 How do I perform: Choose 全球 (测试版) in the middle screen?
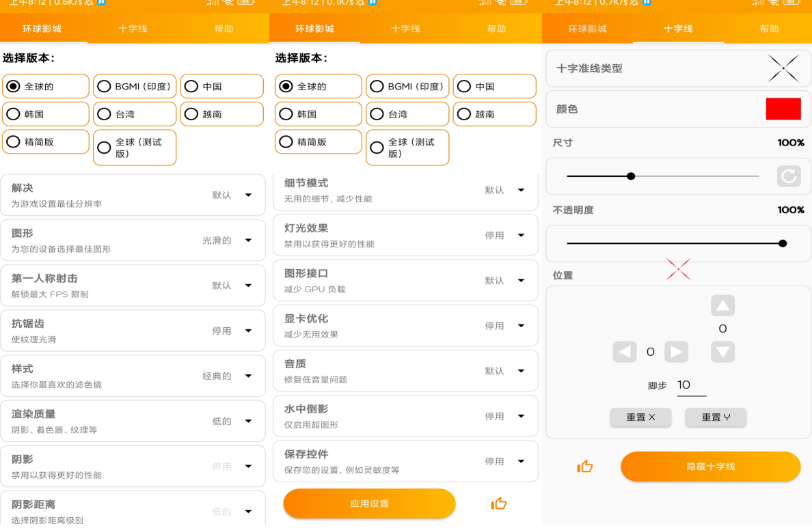point(407,148)
